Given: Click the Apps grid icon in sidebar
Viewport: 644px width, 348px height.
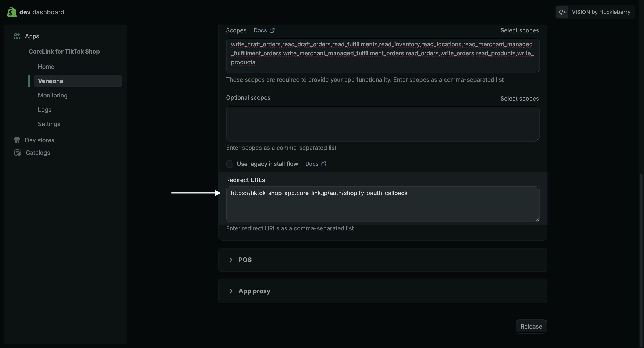Looking at the screenshot, I should point(17,36).
